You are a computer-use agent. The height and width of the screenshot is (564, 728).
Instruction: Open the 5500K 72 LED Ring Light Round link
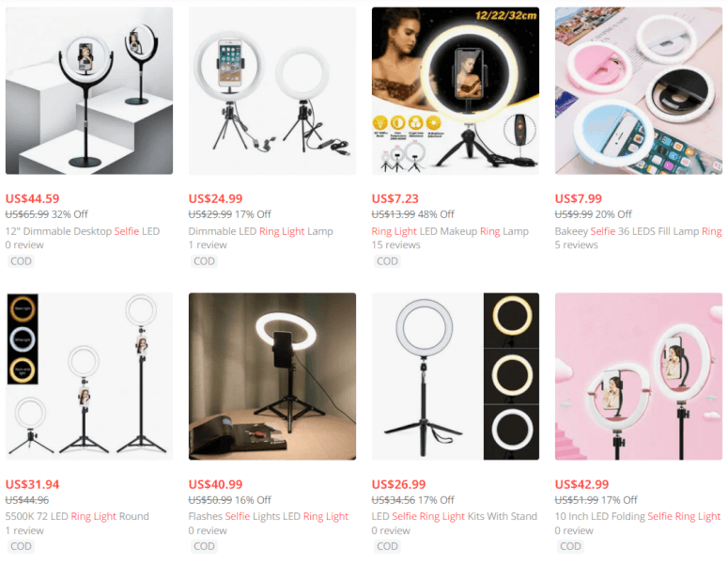pyautogui.click(x=77, y=517)
